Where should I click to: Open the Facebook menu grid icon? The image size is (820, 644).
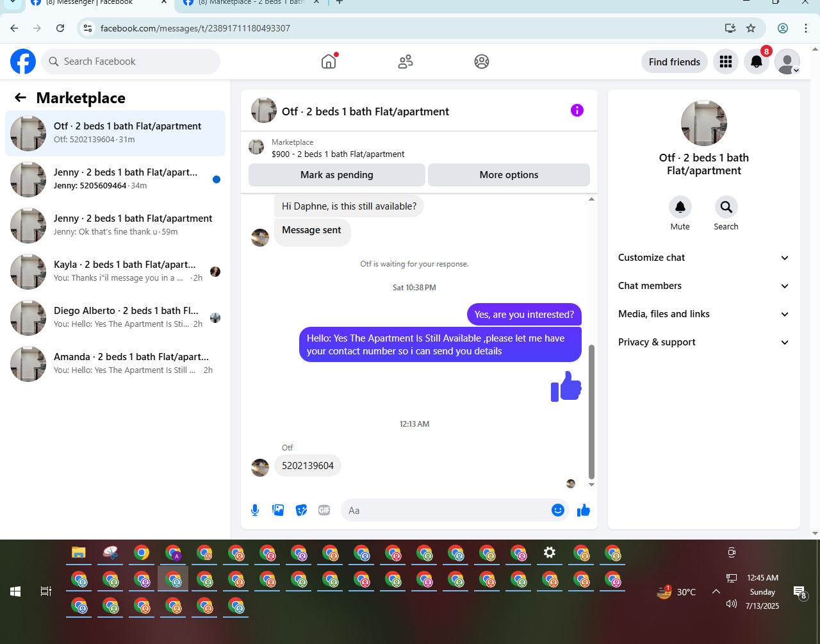pyautogui.click(x=726, y=62)
